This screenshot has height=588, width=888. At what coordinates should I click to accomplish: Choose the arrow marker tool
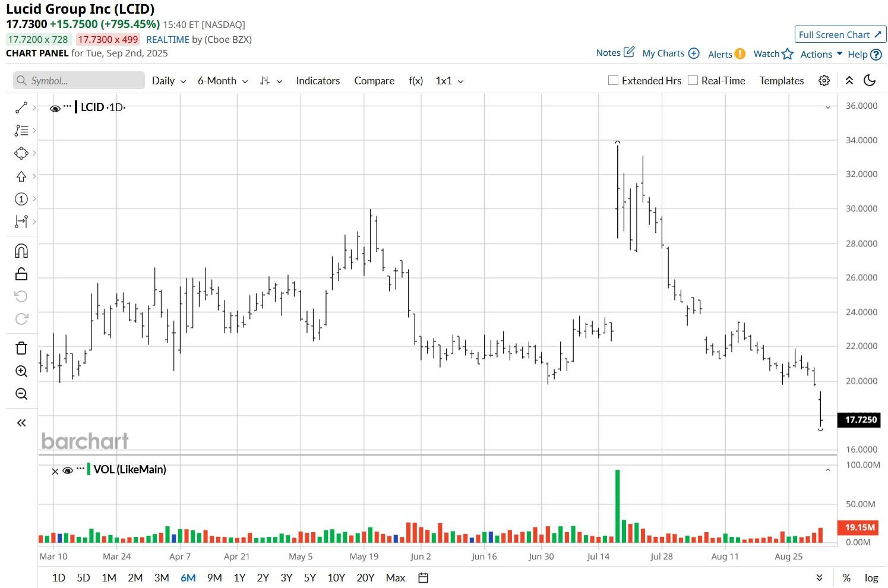click(x=21, y=176)
